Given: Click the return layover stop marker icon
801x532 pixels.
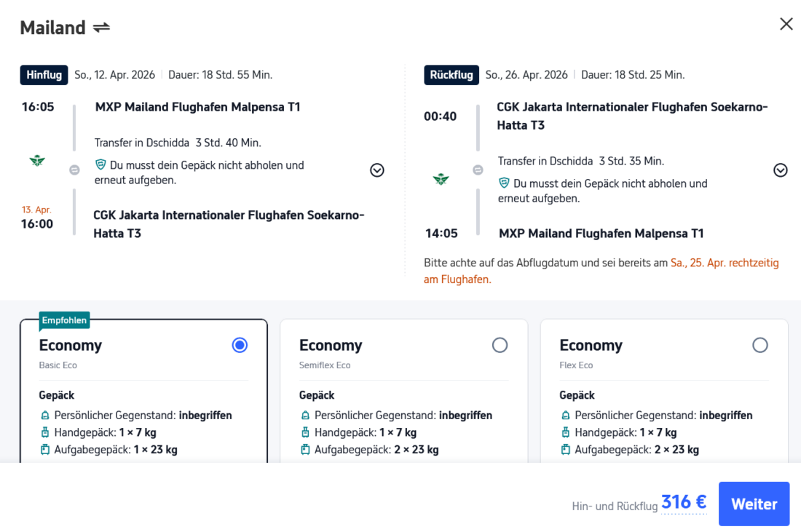Looking at the screenshot, I should point(478,170).
